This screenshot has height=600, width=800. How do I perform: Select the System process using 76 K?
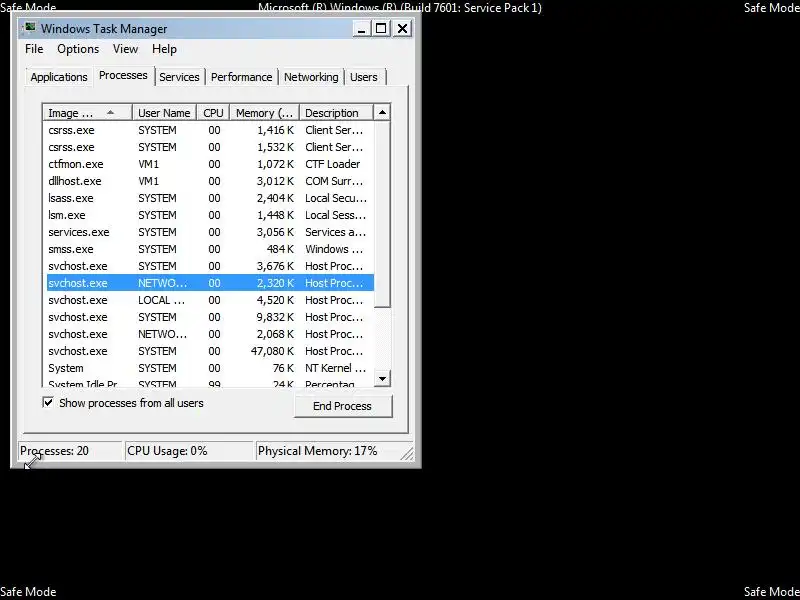tap(210, 368)
